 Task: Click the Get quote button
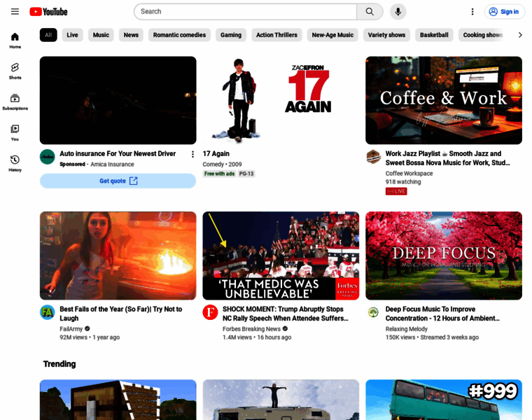point(118,181)
